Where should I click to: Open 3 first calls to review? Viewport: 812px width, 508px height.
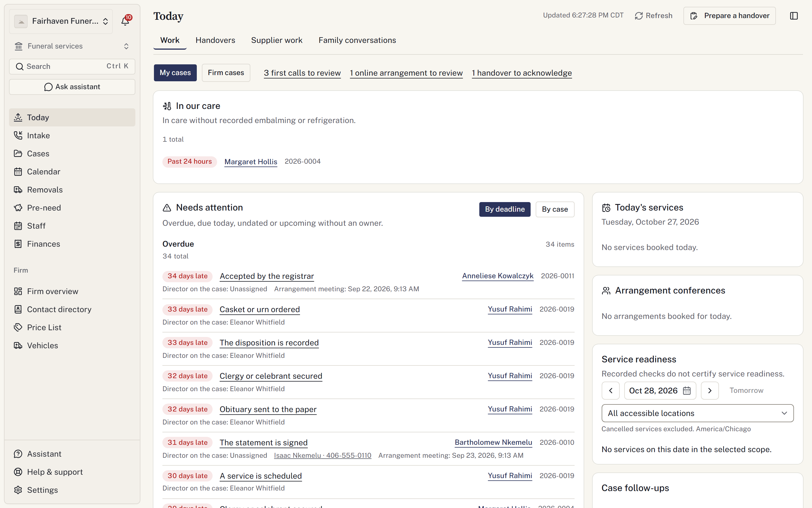click(x=302, y=73)
